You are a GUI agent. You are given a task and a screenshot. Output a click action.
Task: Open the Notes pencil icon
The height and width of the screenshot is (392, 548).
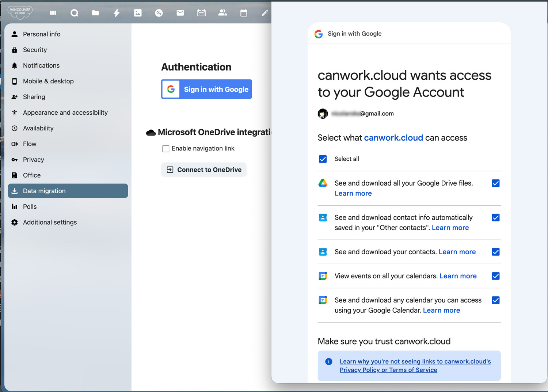tap(265, 13)
